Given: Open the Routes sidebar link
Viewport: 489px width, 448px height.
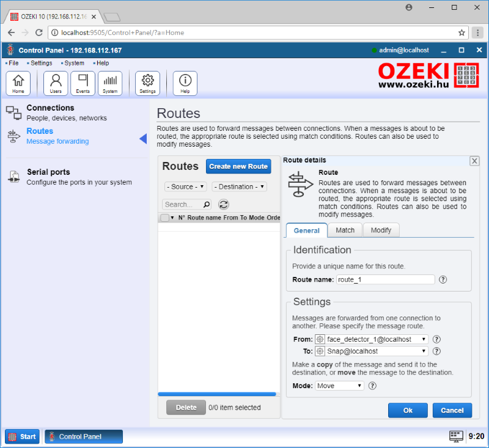Looking at the screenshot, I should (40, 131).
